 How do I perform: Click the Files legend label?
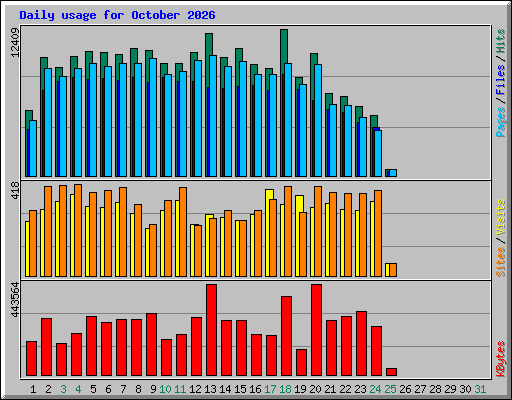pos(500,79)
